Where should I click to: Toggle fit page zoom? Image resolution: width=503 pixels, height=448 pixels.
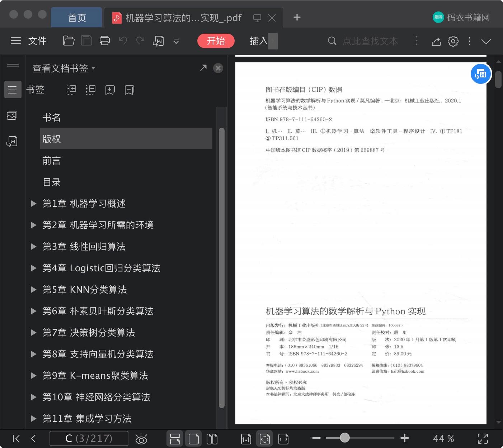(x=265, y=439)
